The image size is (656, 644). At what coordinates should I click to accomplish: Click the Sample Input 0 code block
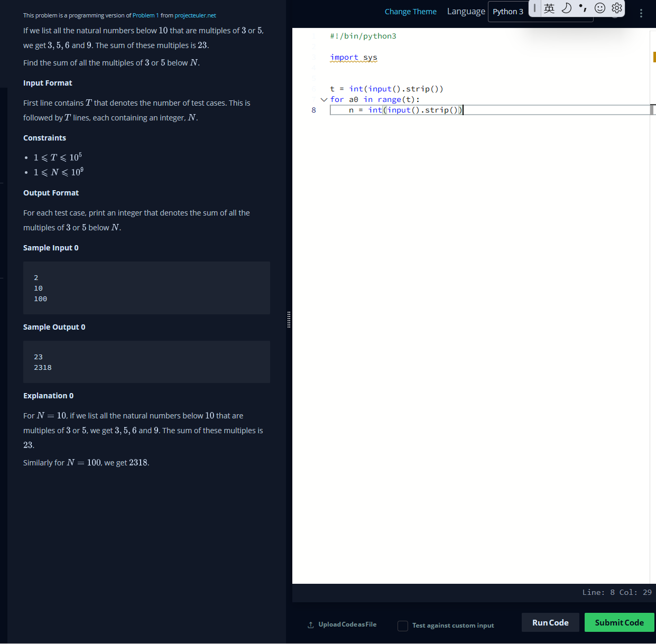(146, 288)
